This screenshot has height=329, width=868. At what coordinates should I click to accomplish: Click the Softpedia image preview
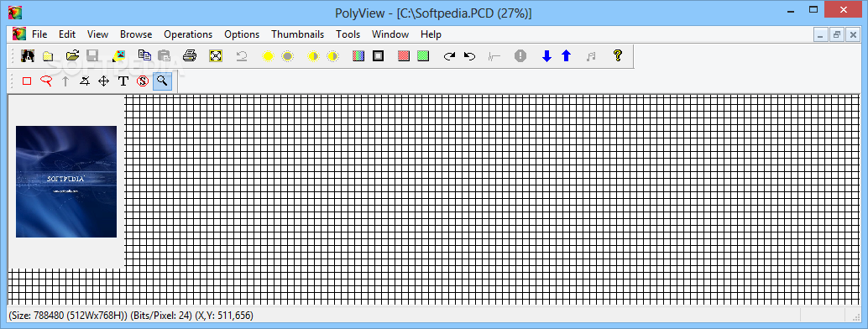tap(66, 181)
